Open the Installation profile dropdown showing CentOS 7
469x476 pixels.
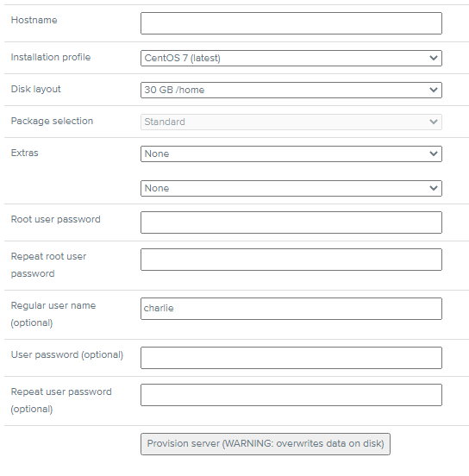pos(291,58)
